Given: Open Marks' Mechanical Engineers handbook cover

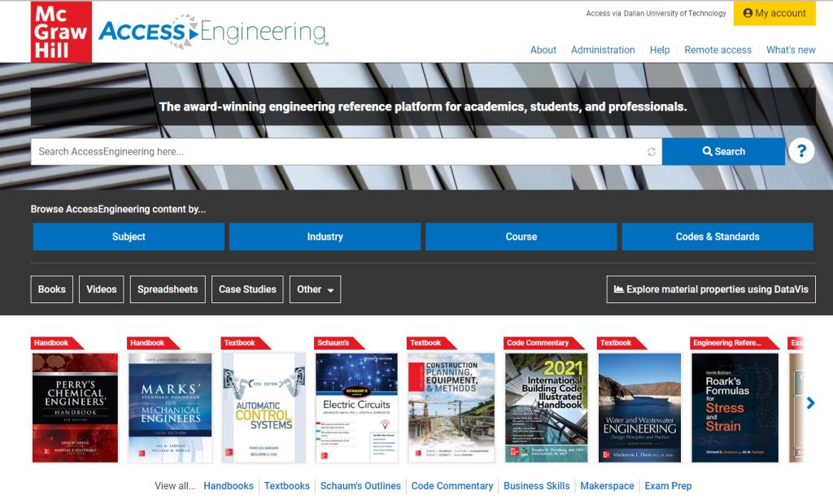Looking at the screenshot, I should click(x=170, y=408).
